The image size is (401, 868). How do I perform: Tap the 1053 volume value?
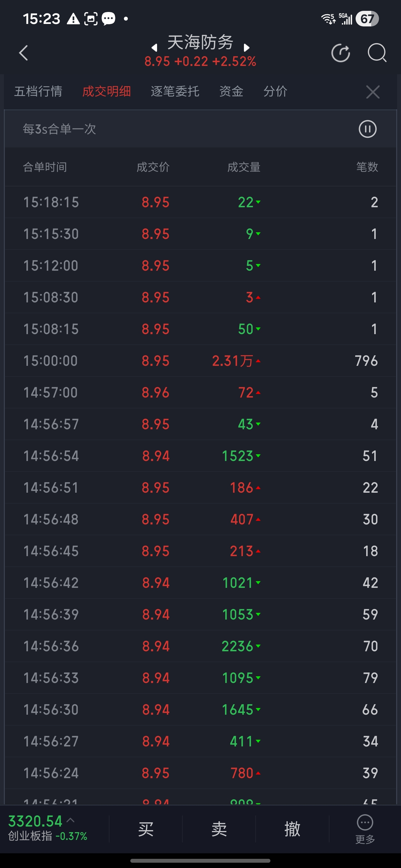point(238,615)
